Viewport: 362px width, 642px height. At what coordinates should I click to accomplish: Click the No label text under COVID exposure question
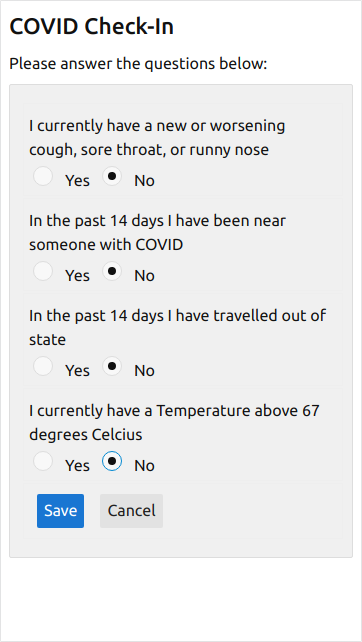[x=145, y=276]
